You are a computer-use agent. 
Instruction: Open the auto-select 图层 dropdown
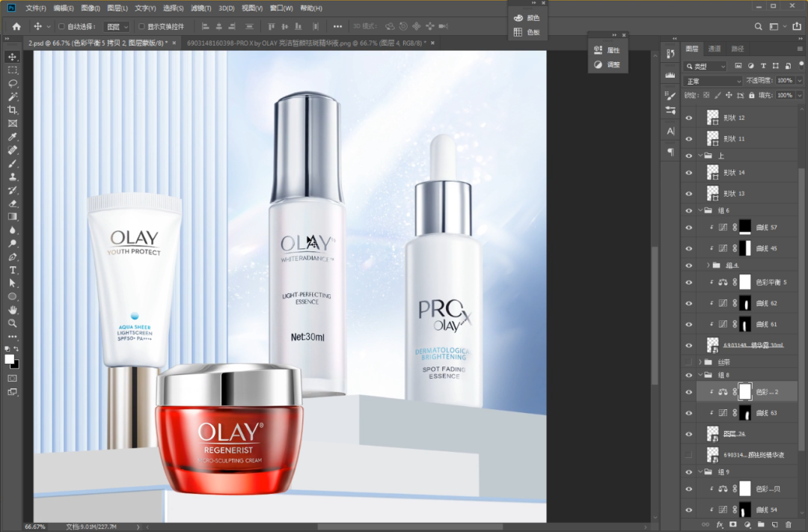(117, 26)
